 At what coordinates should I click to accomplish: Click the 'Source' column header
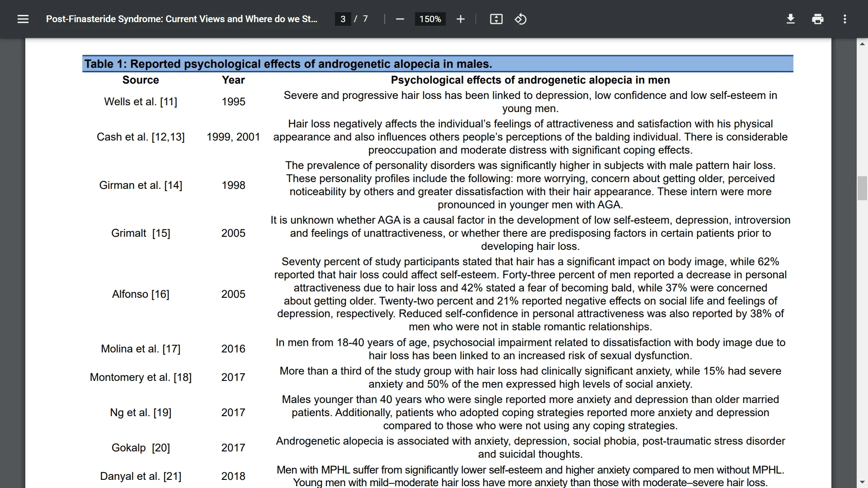coord(141,80)
